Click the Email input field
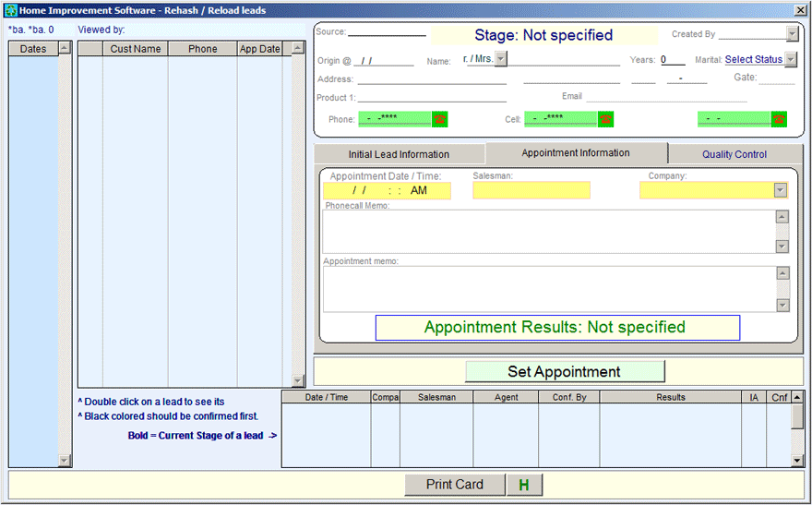This screenshot has width=812, height=505. [666, 96]
